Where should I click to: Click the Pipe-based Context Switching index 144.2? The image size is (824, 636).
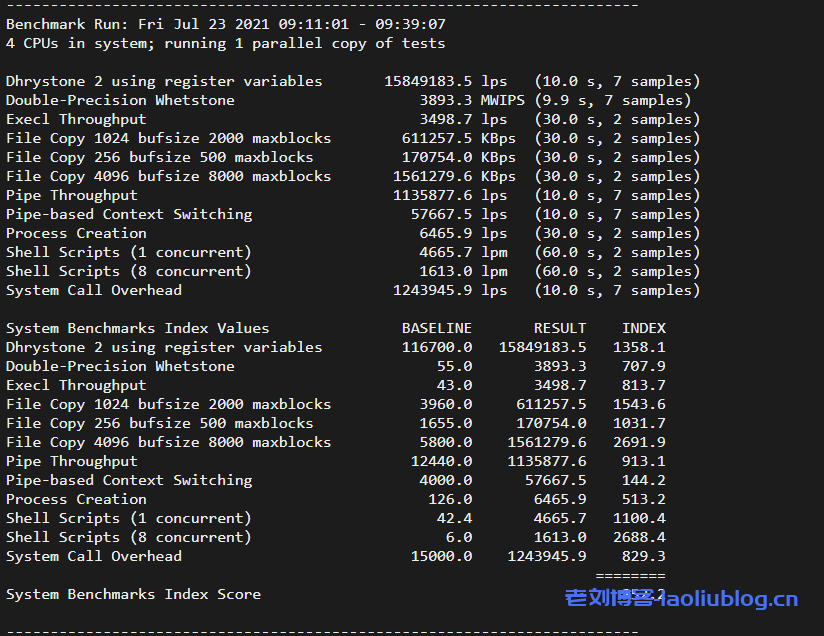(647, 480)
